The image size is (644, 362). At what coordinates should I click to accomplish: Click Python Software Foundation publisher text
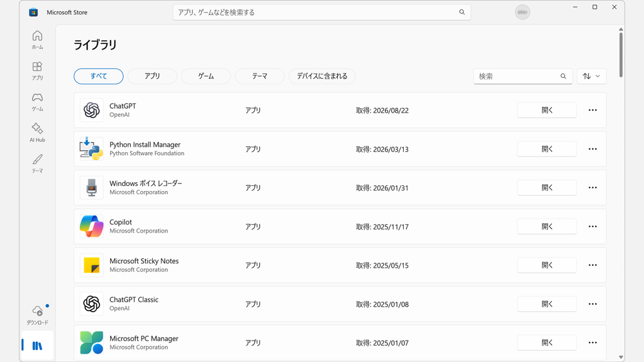click(147, 153)
